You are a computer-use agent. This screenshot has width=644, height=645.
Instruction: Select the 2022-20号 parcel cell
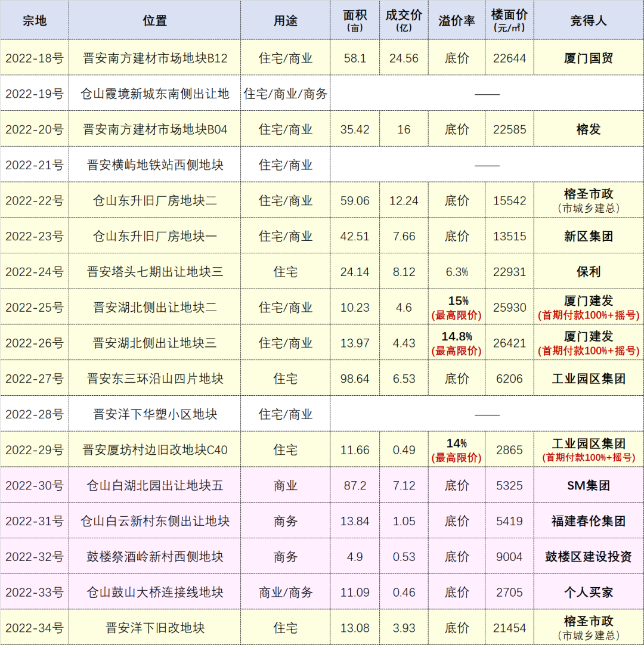(x=35, y=129)
